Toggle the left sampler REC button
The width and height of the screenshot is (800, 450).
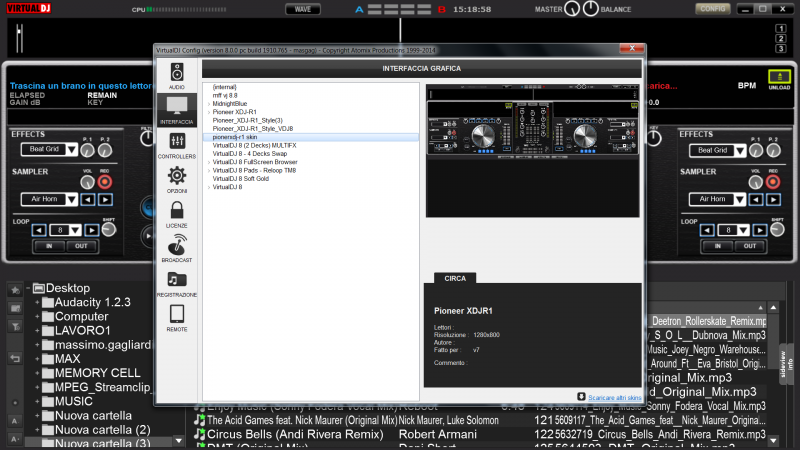(x=104, y=182)
